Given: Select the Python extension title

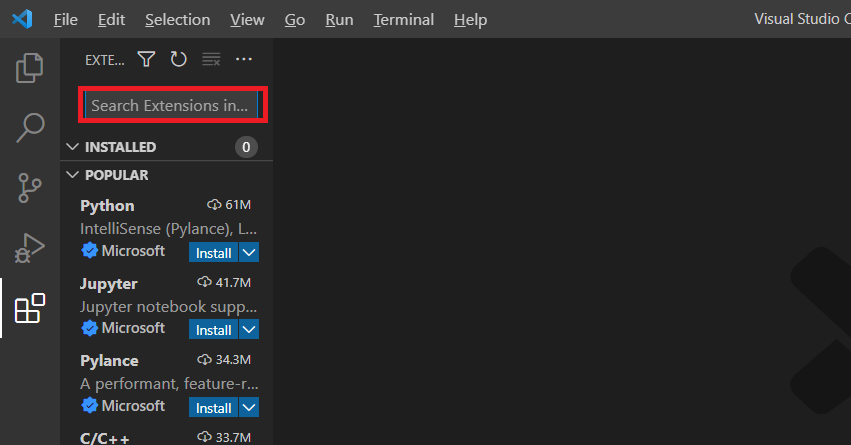Looking at the screenshot, I should pos(107,206).
